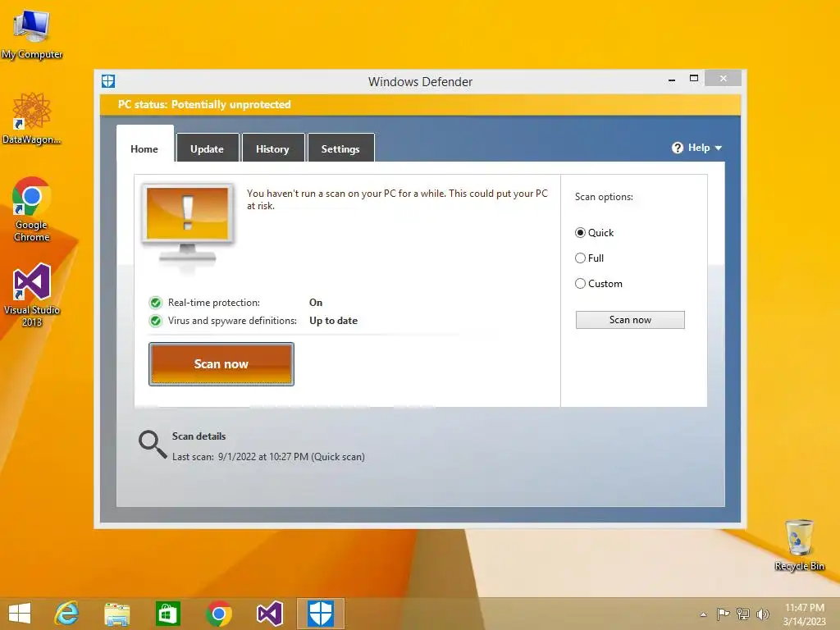Expand the Help dropdown arrow
The image size is (840, 630).
point(719,148)
